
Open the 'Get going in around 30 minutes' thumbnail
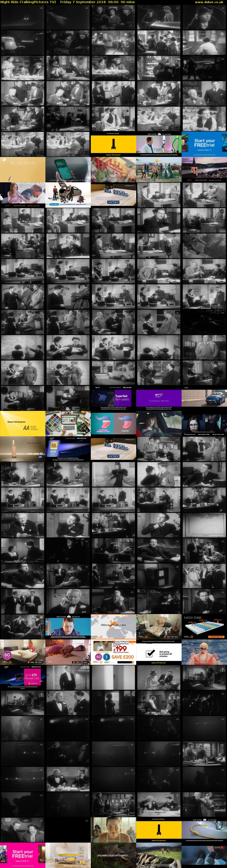pos(159,652)
